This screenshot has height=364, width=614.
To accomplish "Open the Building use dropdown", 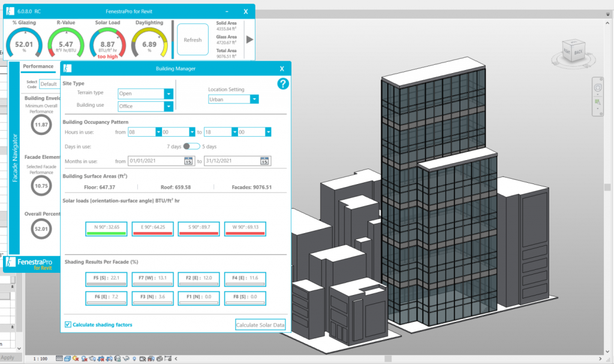I will point(168,106).
